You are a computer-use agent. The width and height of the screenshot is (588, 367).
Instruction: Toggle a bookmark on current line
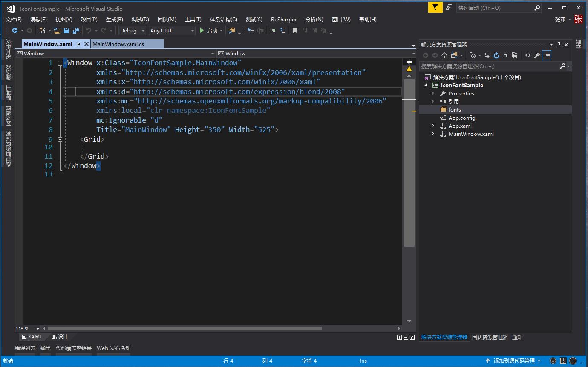click(x=295, y=30)
